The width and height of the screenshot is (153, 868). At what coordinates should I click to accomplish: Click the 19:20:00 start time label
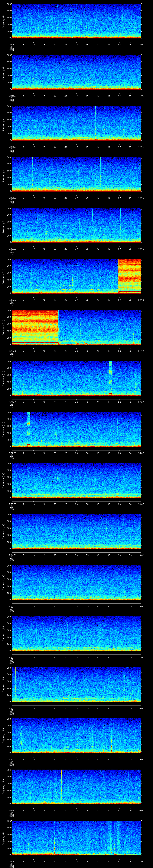click(12, 351)
